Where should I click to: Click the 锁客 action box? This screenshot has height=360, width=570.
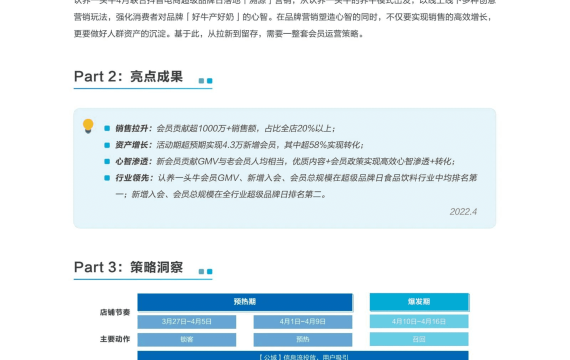(x=186, y=339)
